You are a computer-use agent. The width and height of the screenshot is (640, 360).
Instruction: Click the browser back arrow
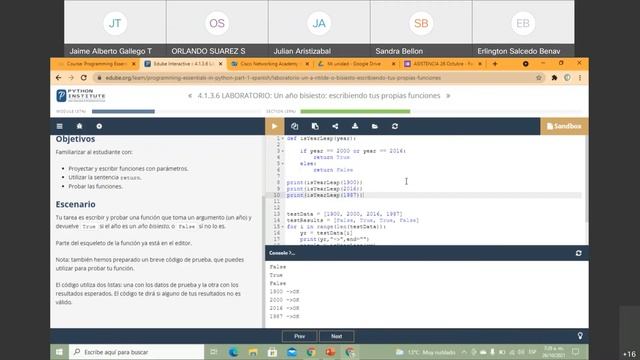pyautogui.click(x=58, y=78)
